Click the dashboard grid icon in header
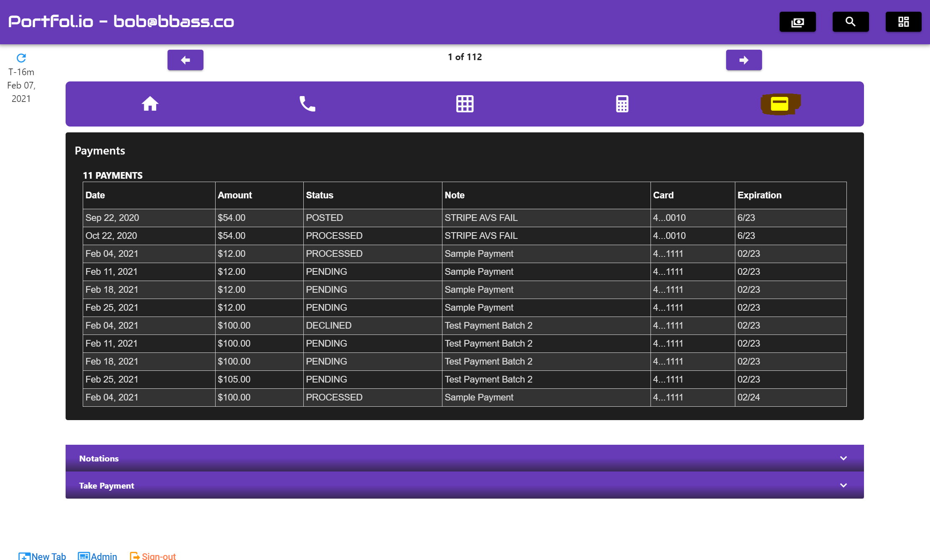 click(x=903, y=22)
